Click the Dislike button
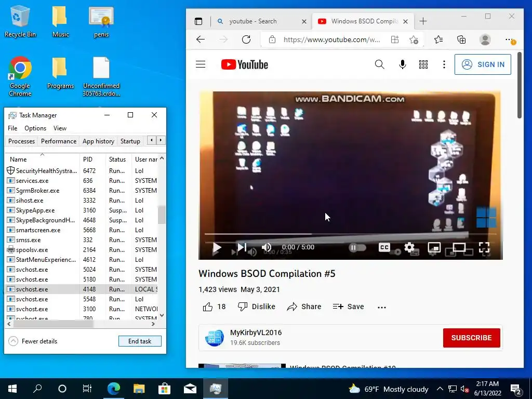 257,307
